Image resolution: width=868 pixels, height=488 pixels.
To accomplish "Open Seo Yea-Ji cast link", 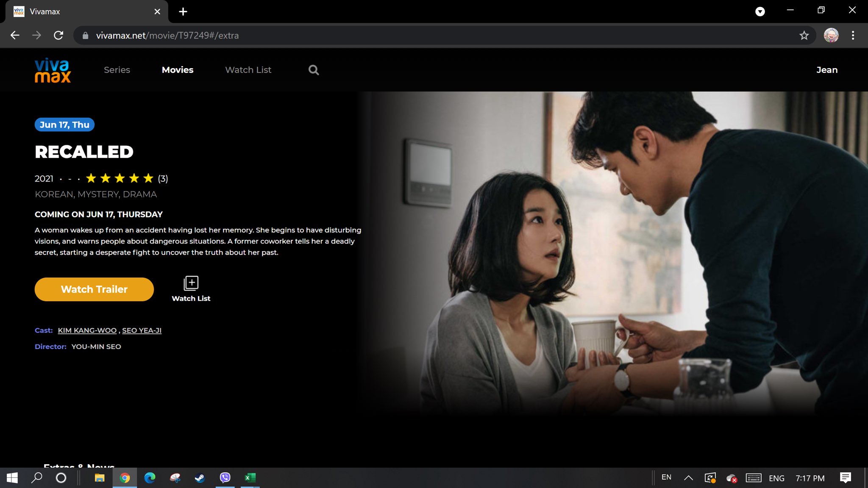I will pos(142,330).
